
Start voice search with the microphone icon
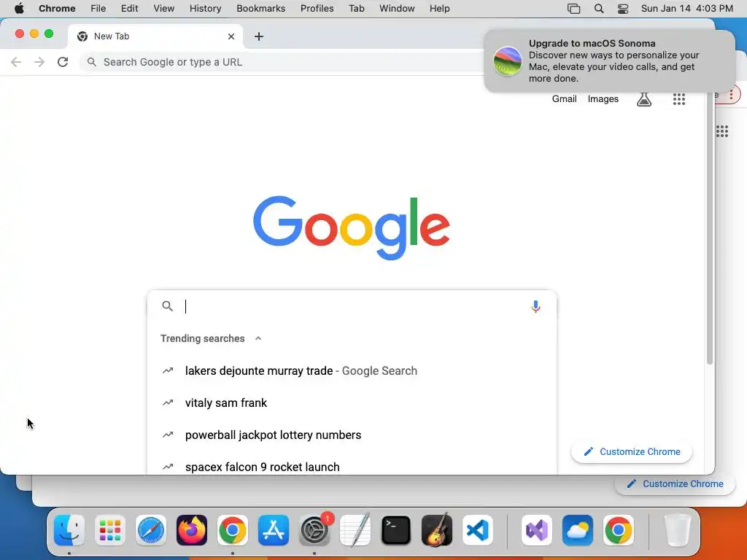pos(535,306)
